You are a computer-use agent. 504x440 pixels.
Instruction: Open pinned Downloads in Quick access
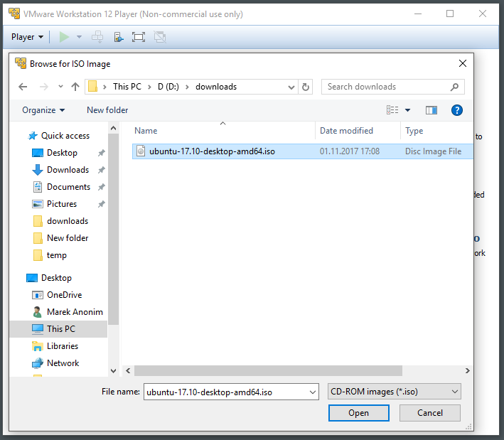click(x=68, y=170)
